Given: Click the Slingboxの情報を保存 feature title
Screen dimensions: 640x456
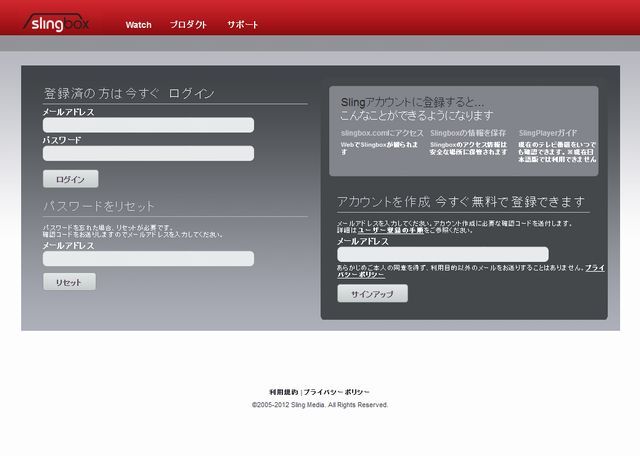Looking at the screenshot, I should [468, 133].
